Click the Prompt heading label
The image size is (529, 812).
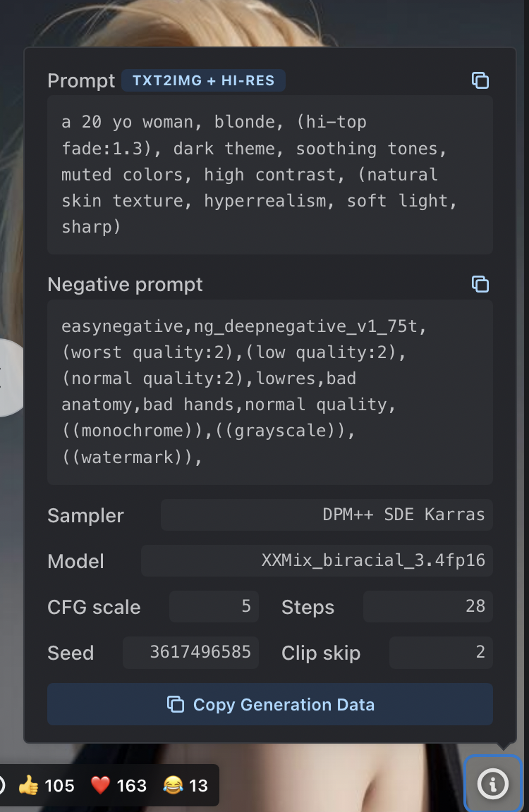click(x=81, y=81)
